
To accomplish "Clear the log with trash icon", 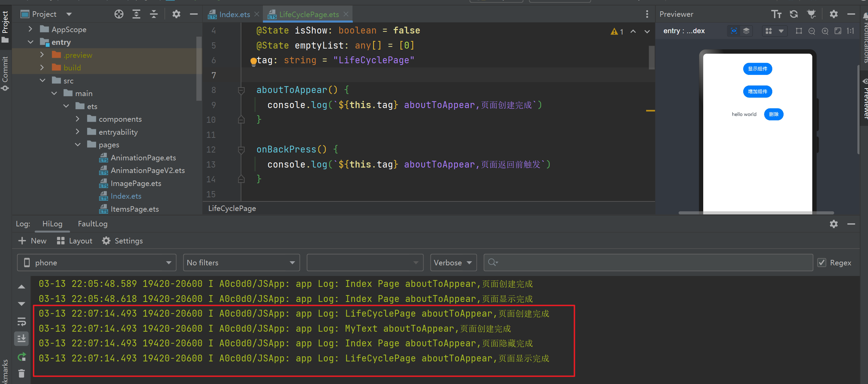I will (22, 373).
